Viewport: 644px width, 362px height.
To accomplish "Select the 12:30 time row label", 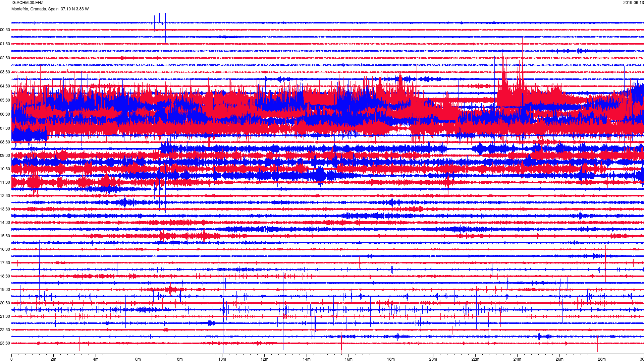I will 5,196.
